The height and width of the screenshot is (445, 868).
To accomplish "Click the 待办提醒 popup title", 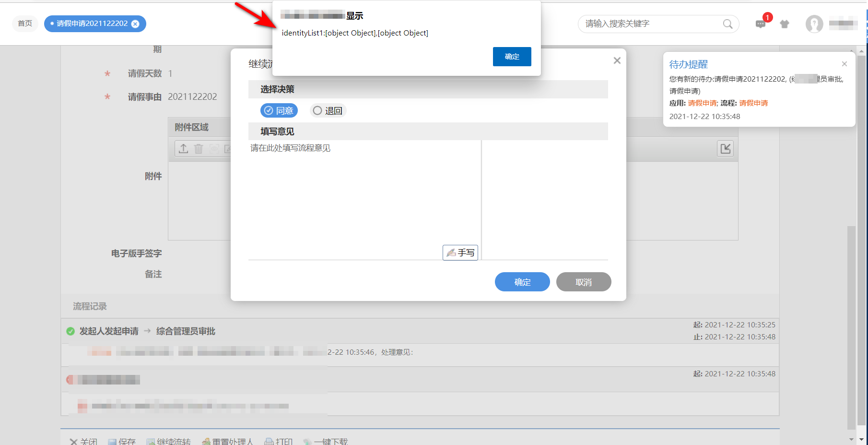I will click(x=689, y=64).
